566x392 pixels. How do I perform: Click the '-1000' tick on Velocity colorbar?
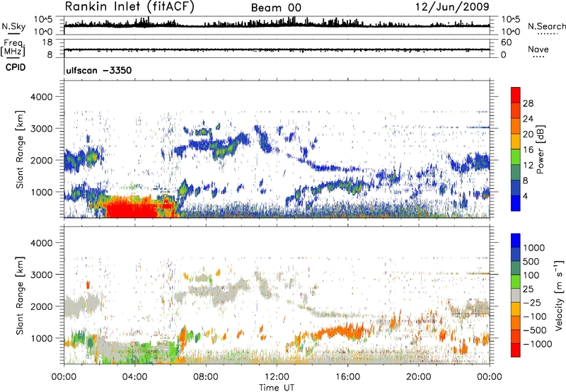537,344
